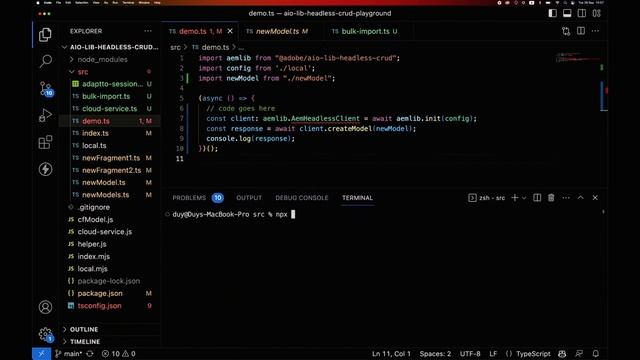This screenshot has width=640, height=360.
Task: Open local.ts in the explorer
Action: pos(110,145)
